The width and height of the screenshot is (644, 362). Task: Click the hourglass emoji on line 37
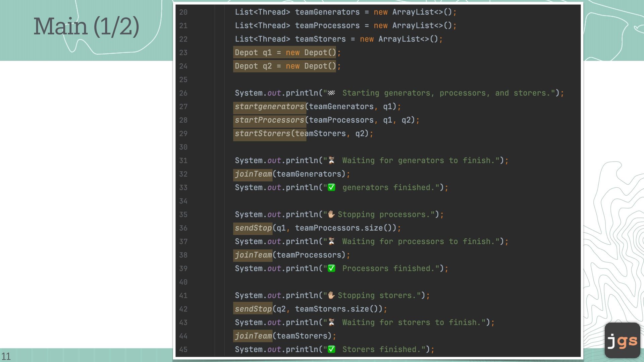pyautogui.click(x=331, y=242)
